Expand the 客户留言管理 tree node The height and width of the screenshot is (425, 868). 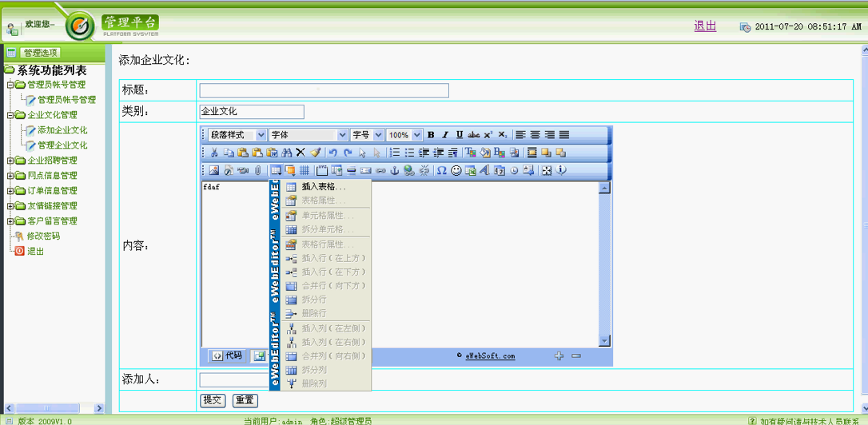coord(10,220)
